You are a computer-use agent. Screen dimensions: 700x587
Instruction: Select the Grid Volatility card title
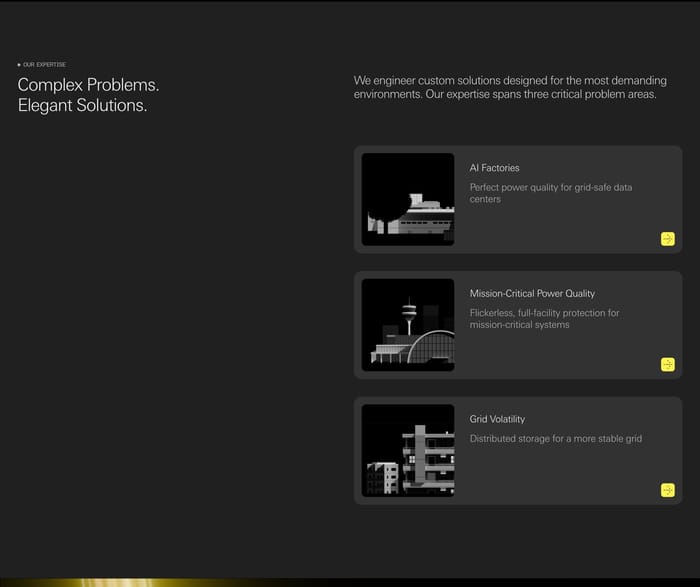497,419
